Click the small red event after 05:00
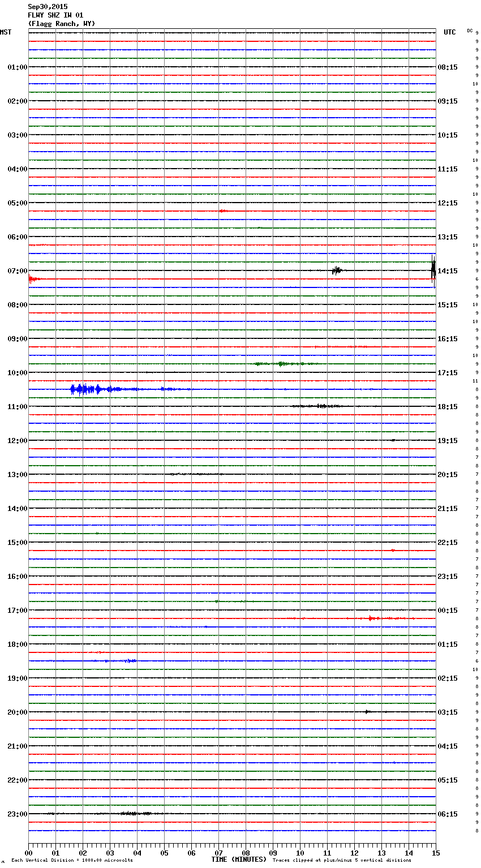Viewport: 481px width, 868px height. 223,211
